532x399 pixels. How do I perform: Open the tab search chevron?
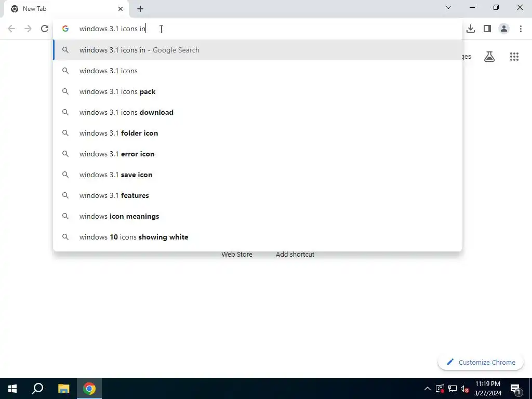click(x=448, y=7)
